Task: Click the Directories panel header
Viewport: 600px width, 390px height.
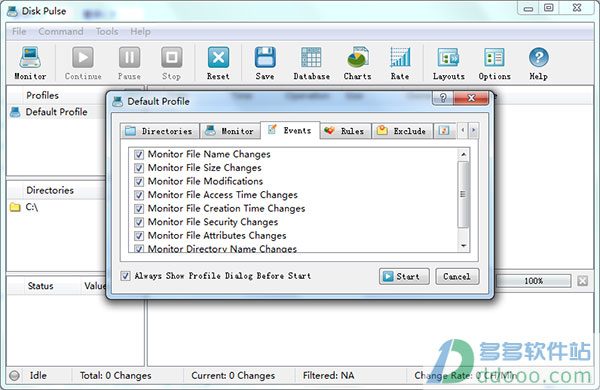Action: pyautogui.click(x=56, y=190)
